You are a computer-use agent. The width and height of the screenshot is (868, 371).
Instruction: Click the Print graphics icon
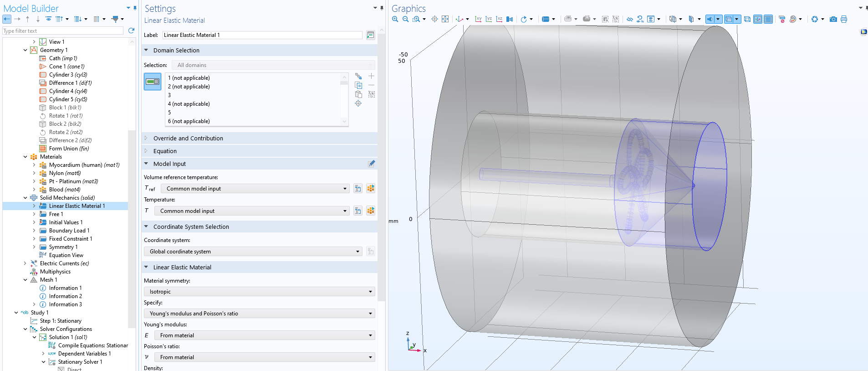[x=844, y=19]
